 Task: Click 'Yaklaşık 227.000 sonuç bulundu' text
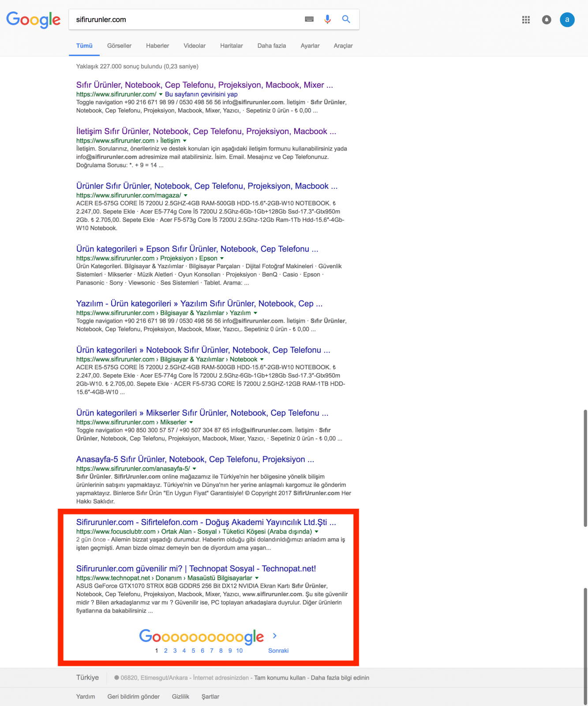137,67
